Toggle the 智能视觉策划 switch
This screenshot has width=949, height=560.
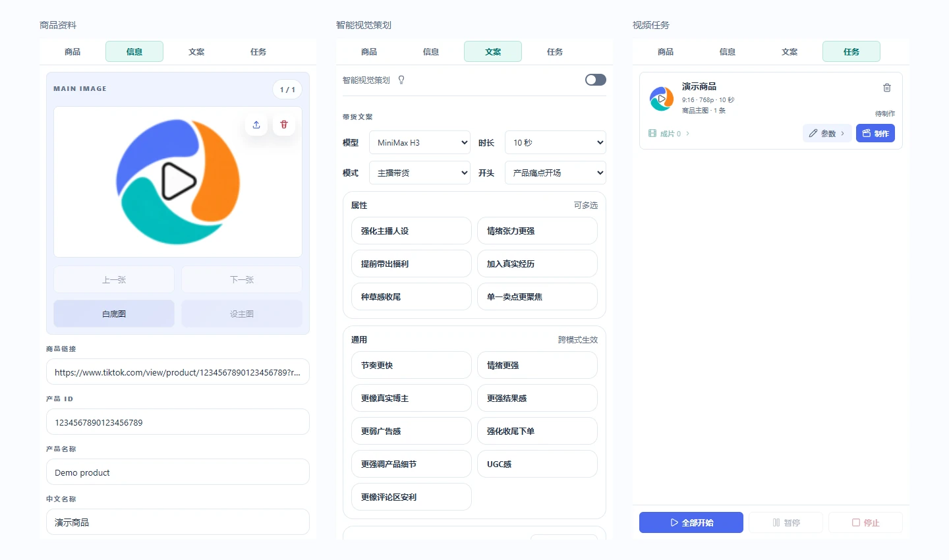596,80
